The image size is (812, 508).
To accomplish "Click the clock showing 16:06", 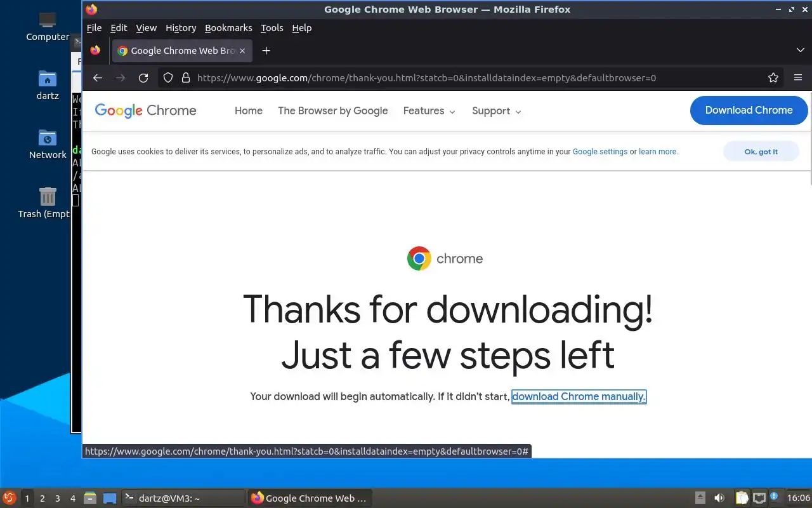I will tap(798, 498).
